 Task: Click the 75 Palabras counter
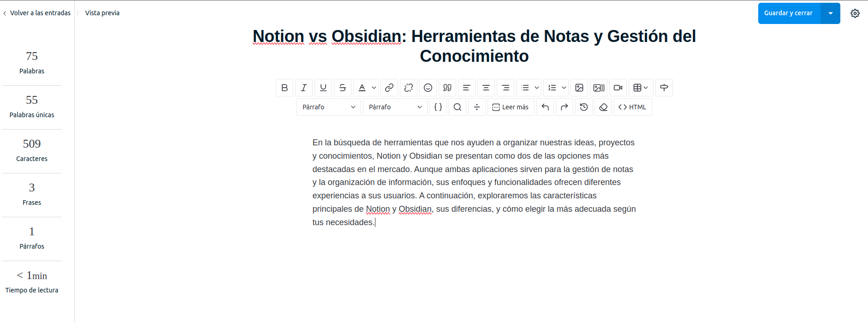tap(32, 63)
